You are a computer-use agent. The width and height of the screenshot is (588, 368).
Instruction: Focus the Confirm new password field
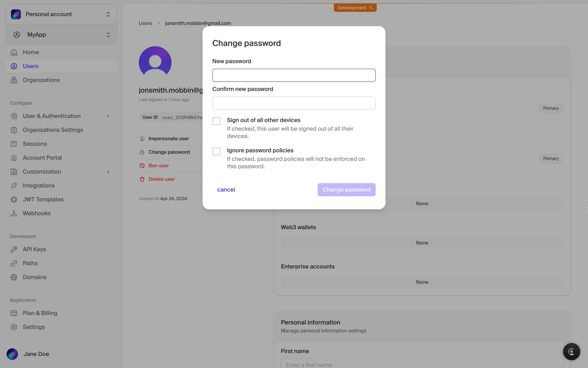pos(294,103)
